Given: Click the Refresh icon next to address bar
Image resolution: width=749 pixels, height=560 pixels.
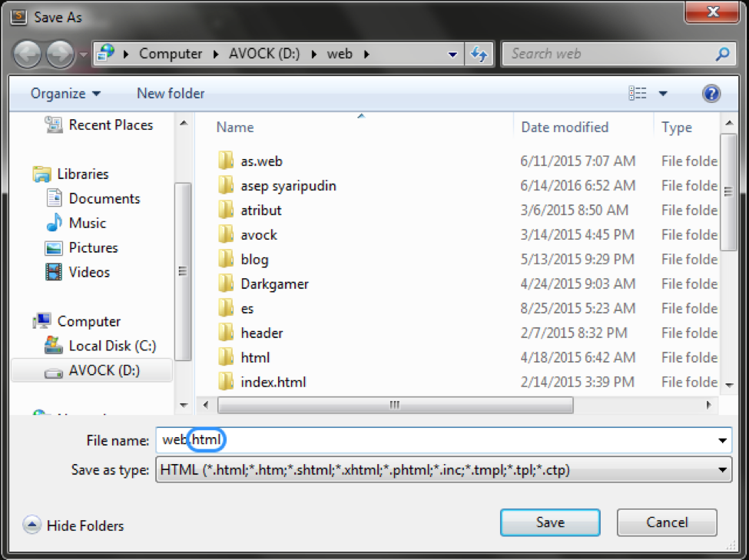Looking at the screenshot, I should click(x=478, y=54).
